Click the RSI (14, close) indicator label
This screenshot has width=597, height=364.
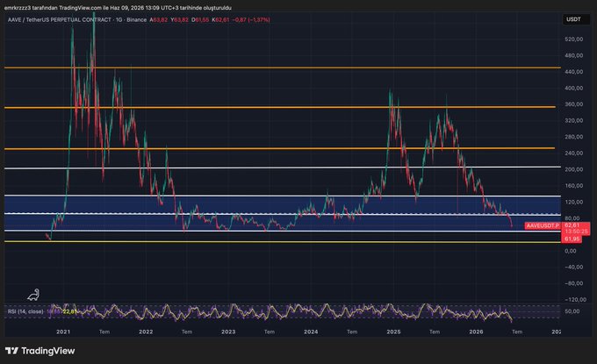point(25,311)
